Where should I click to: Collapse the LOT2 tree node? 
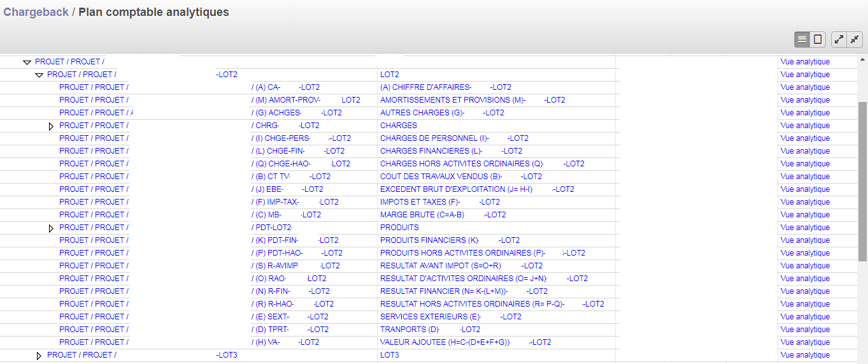(x=39, y=75)
